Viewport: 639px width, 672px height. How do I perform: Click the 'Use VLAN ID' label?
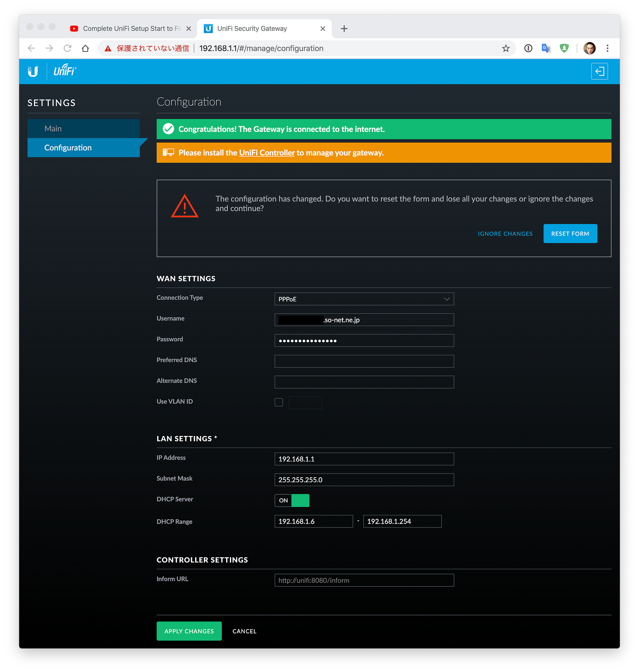(175, 402)
